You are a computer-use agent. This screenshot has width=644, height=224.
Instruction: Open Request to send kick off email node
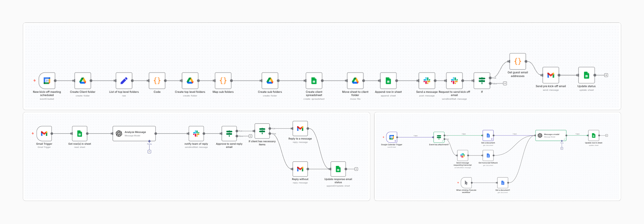coord(454,81)
